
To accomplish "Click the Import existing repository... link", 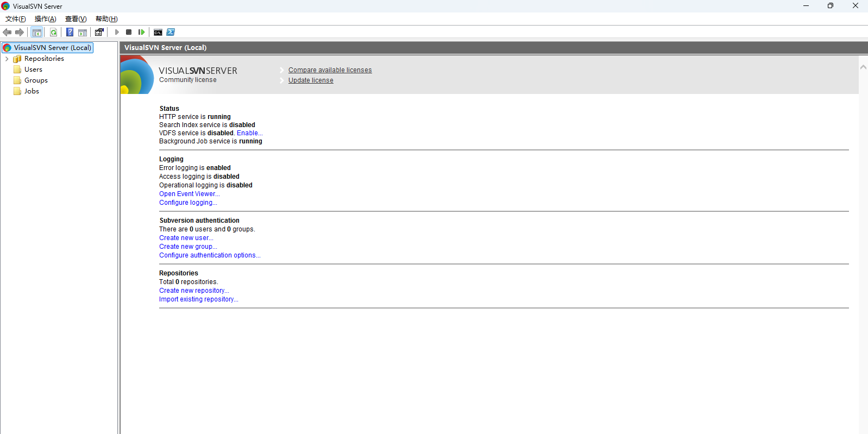I will pyautogui.click(x=199, y=299).
